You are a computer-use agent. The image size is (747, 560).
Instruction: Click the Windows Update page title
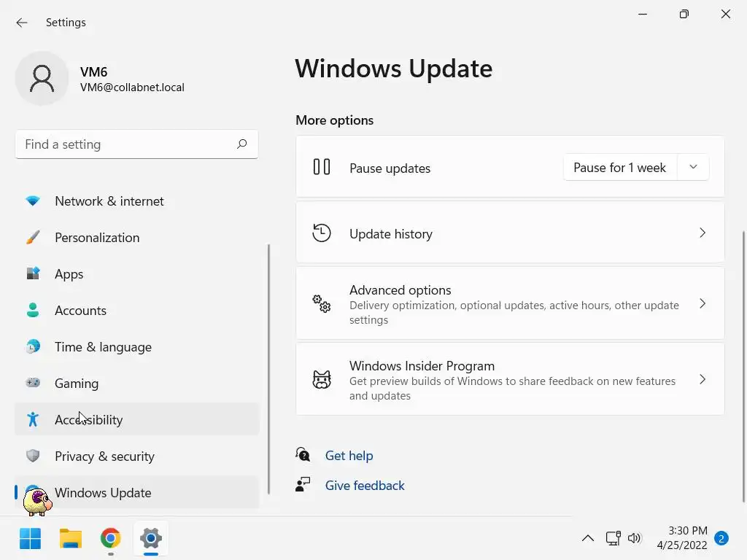pyautogui.click(x=393, y=68)
